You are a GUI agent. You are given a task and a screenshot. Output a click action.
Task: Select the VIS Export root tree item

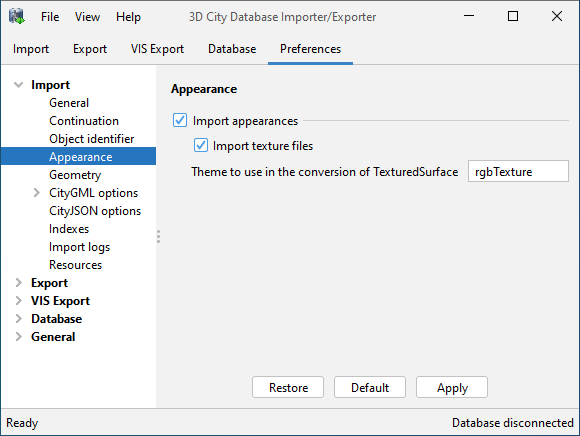(60, 301)
